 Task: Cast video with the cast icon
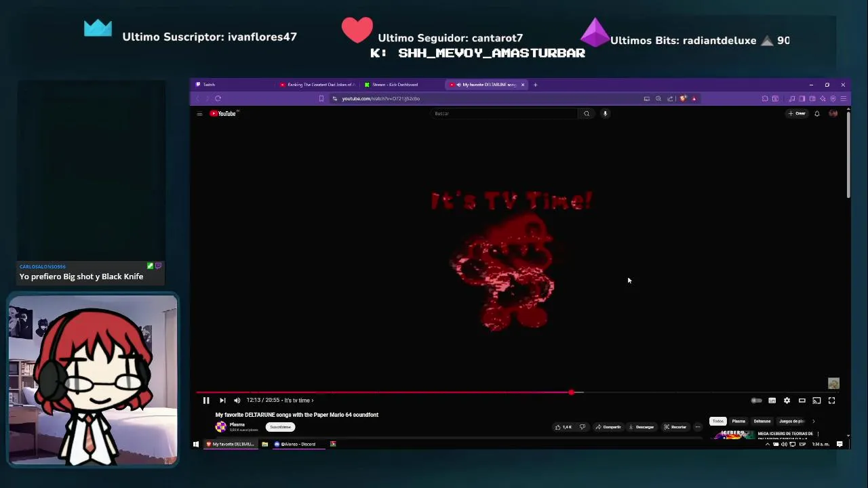tap(816, 401)
